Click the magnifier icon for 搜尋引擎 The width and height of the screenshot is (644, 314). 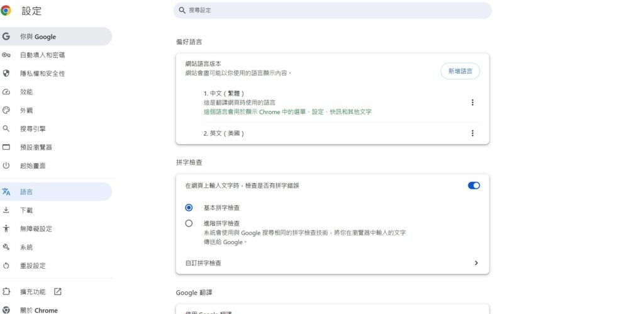click(6, 129)
